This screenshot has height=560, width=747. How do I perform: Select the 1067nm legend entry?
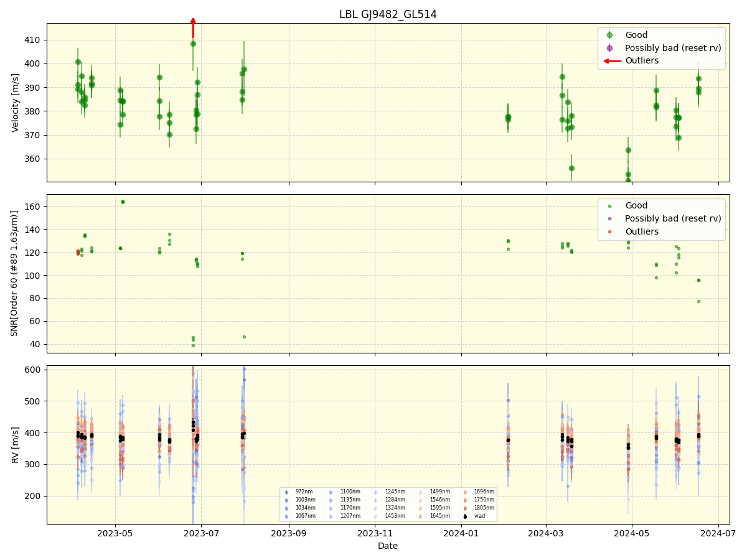300,516
